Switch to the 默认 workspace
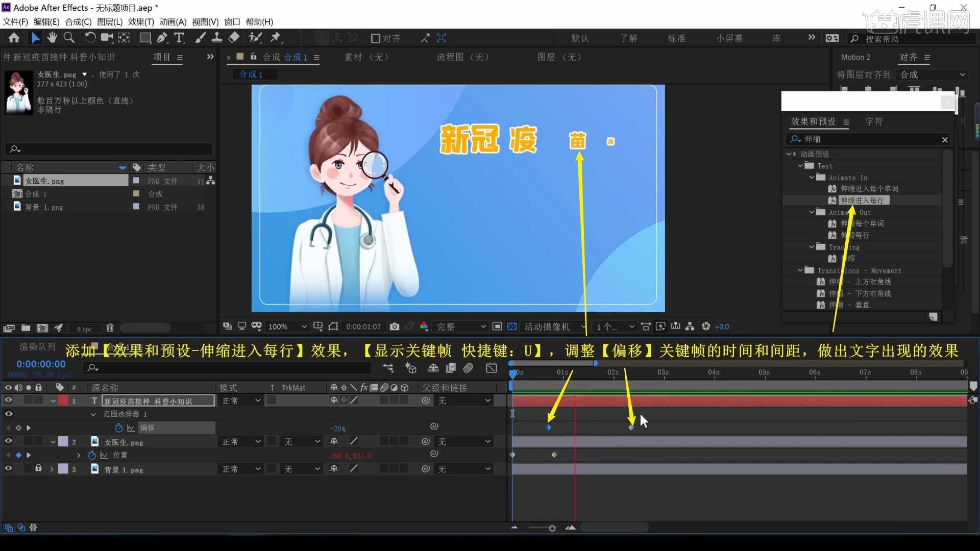 [x=580, y=38]
